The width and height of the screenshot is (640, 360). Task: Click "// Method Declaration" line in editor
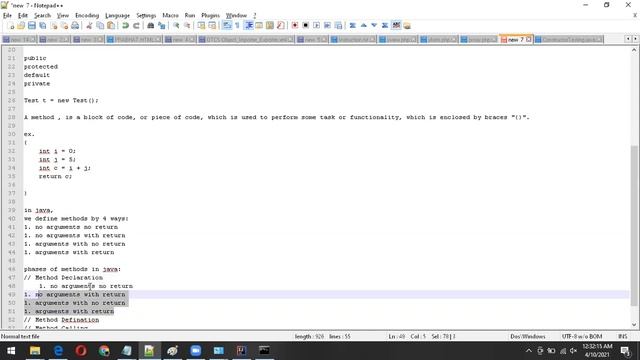(x=63, y=278)
